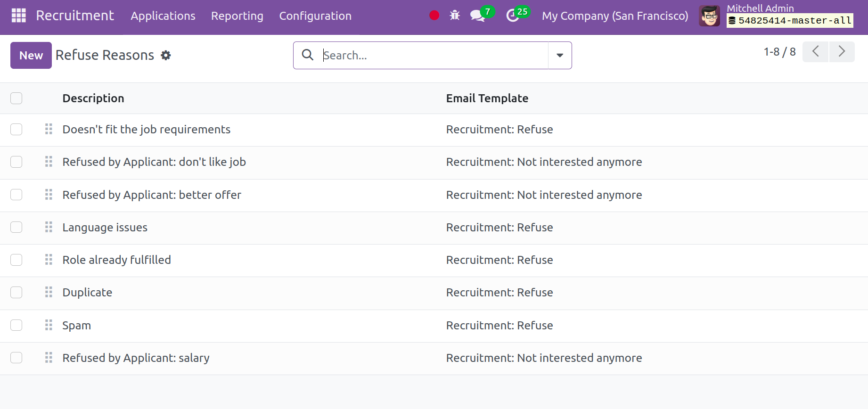Create a New refuse reason
868x409 pixels.
click(x=31, y=55)
